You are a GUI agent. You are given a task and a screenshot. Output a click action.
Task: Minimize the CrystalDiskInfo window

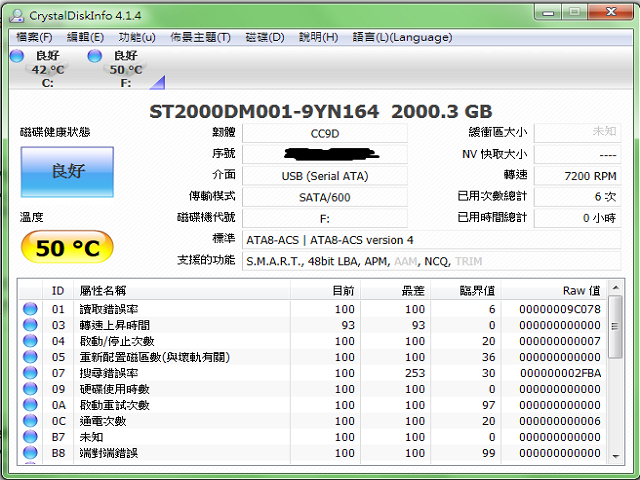coord(548,13)
